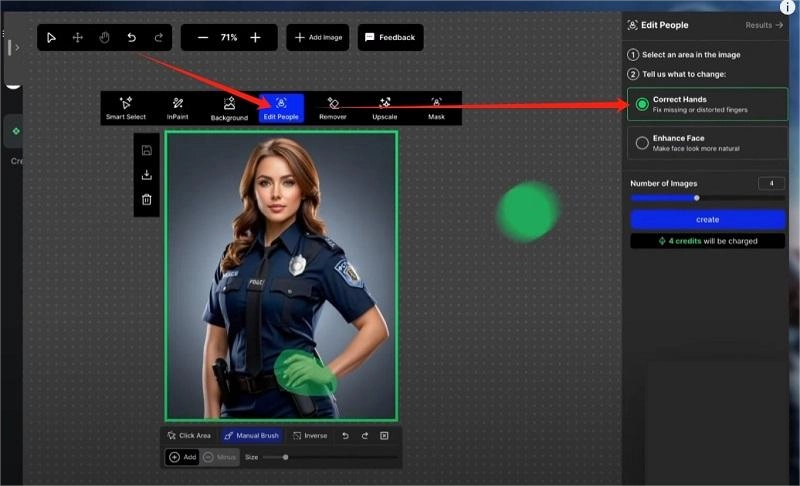
Task: Download the image using the download icon
Action: pyautogui.click(x=147, y=175)
